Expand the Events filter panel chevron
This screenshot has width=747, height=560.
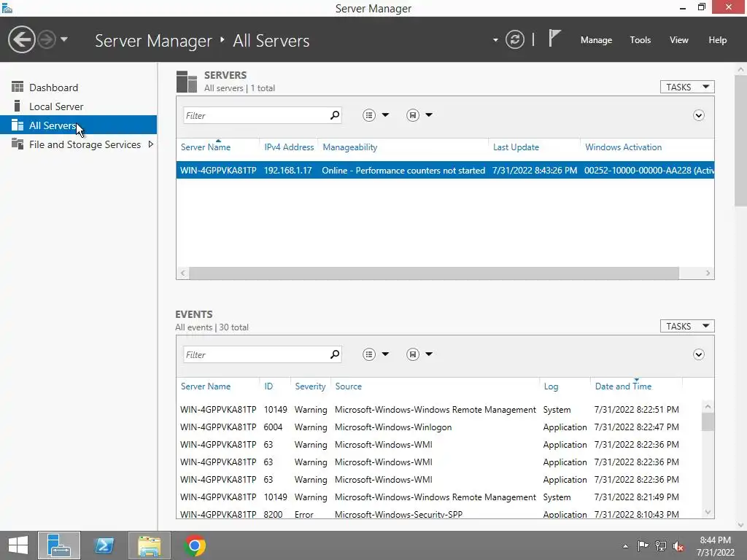pos(698,354)
